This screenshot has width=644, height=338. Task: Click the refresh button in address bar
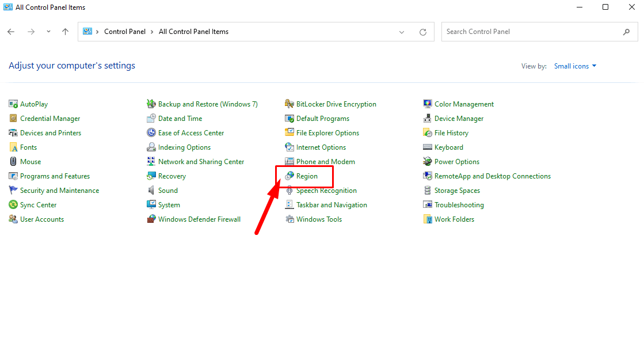click(x=423, y=32)
